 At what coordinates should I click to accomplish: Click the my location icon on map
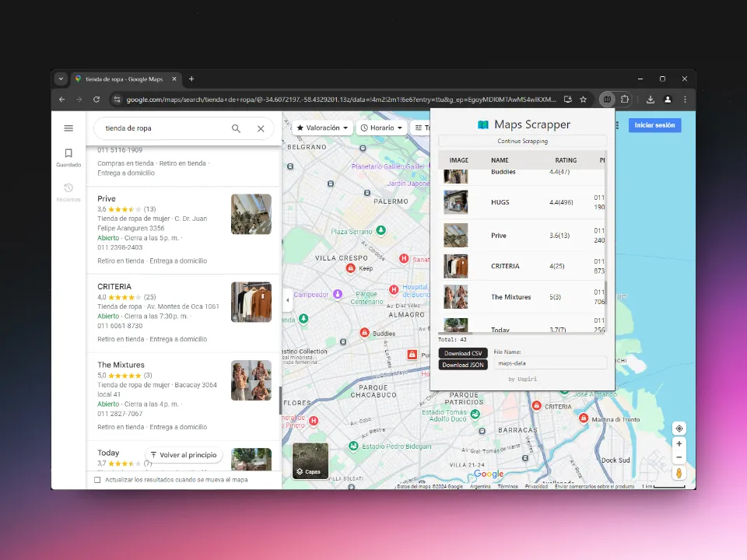pos(679,428)
